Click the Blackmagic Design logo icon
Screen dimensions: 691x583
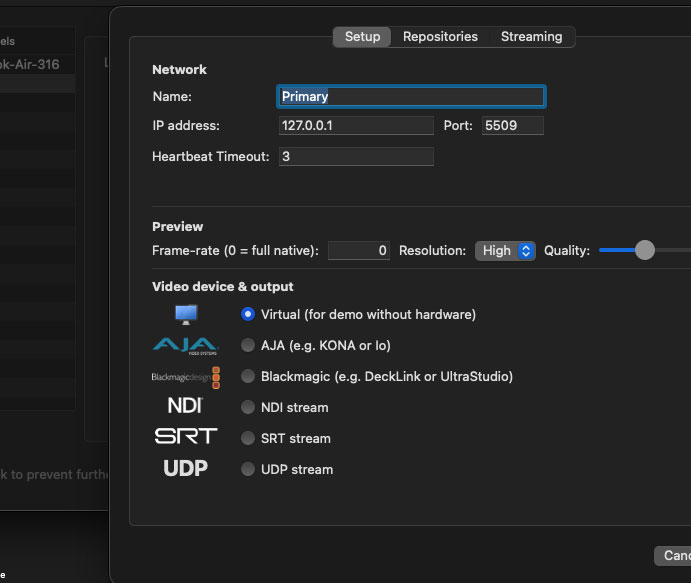(x=185, y=377)
